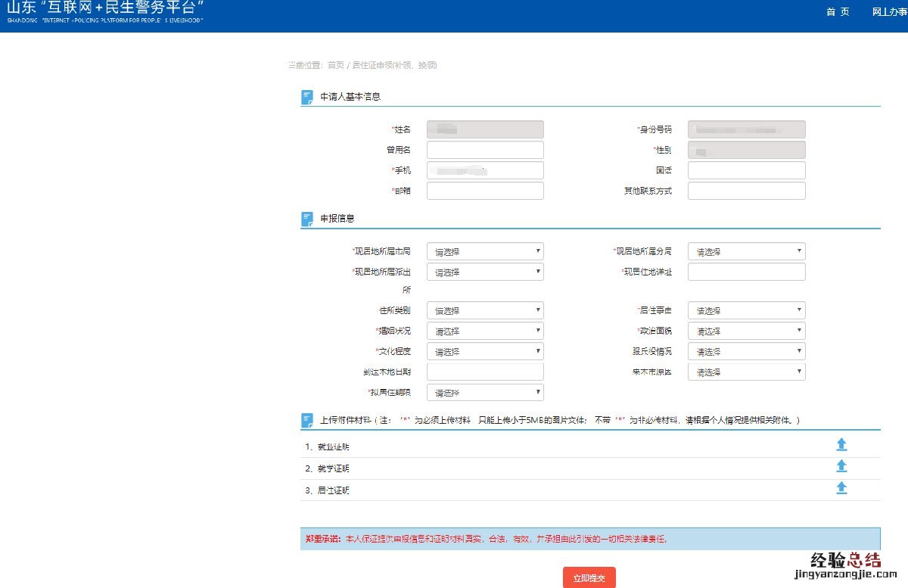The width and height of the screenshot is (908, 588).
Task: Click 首页 link in breadcrumb
Action: (x=335, y=65)
